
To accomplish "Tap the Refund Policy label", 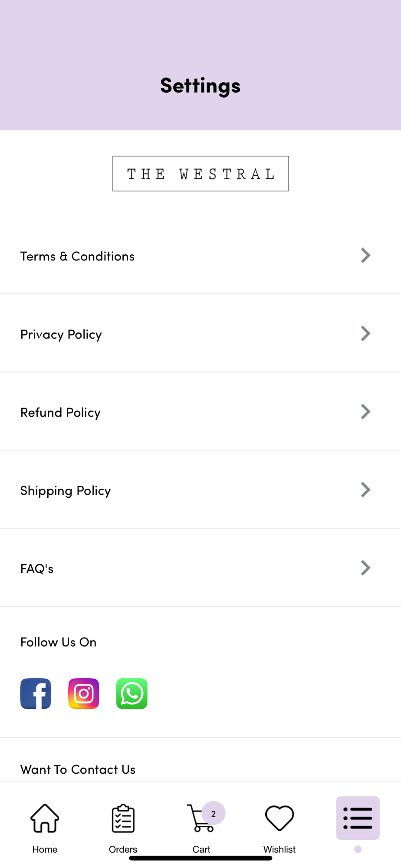I will [60, 412].
